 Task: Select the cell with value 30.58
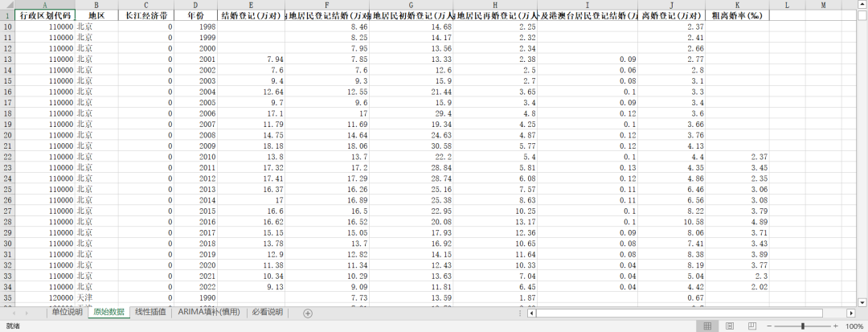click(411, 146)
